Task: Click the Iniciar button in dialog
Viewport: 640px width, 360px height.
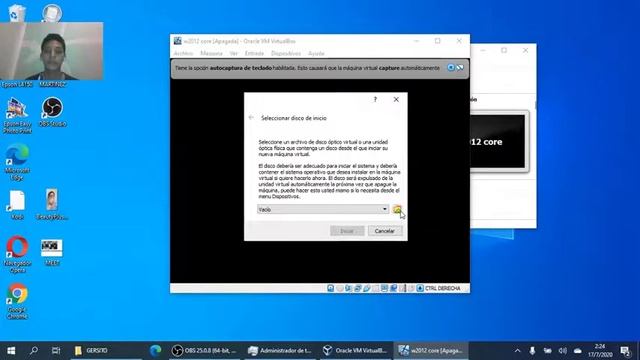Action: tap(347, 231)
